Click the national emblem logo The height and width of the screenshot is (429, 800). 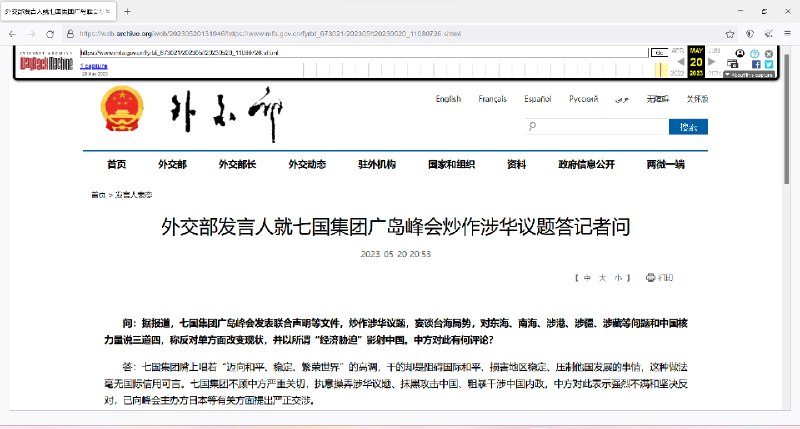[122, 109]
